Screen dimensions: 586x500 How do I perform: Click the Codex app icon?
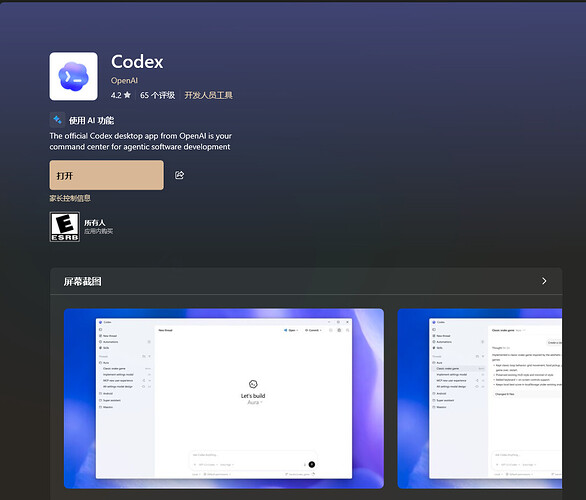pos(74,76)
